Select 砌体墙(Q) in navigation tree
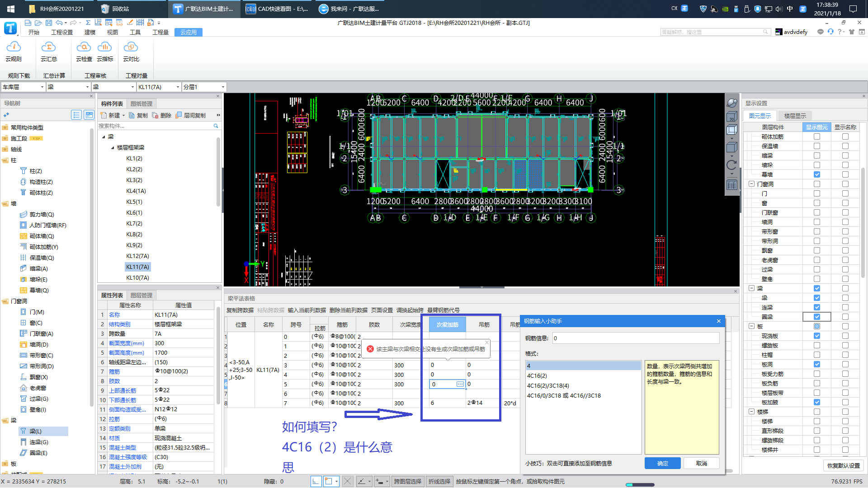This screenshot has width=868, height=488. [x=42, y=236]
